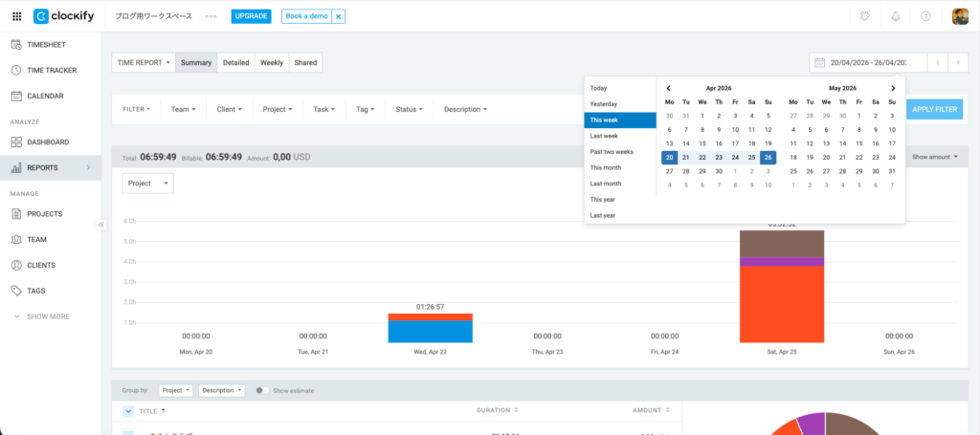Viewport: 980px width, 435px height.
Task: Open the Project grouping dropdown above chart
Action: click(148, 183)
